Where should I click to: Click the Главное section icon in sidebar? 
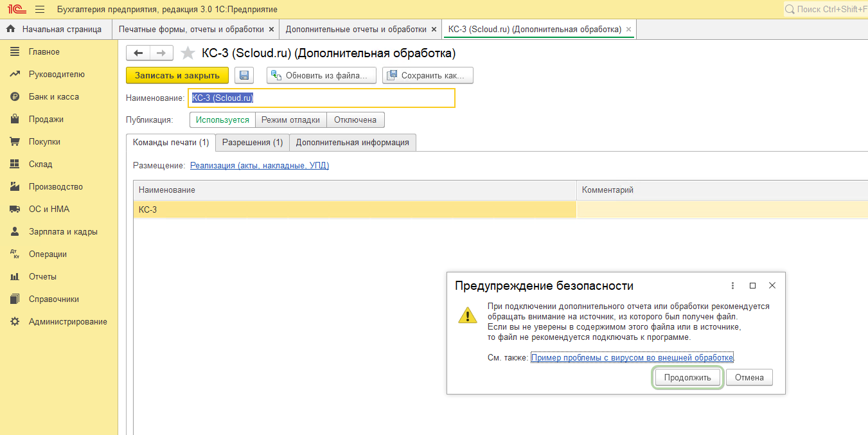click(x=15, y=51)
